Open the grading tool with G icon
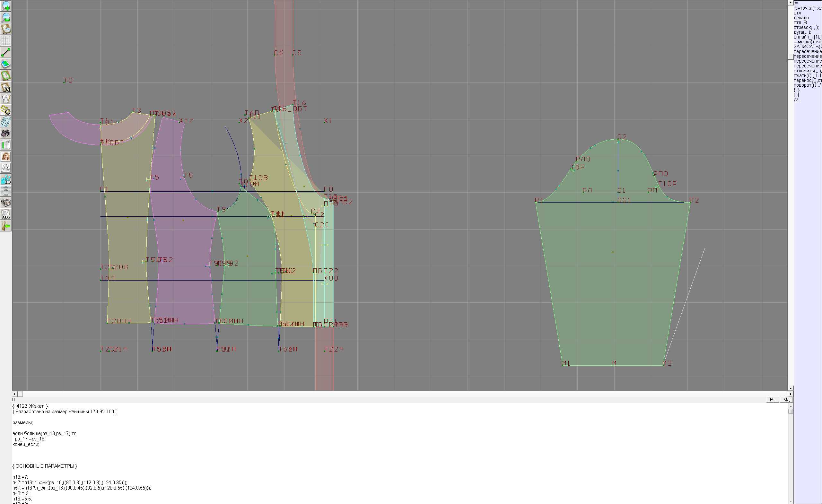The width and height of the screenshot is (822, 504). [x=6, y=110]
